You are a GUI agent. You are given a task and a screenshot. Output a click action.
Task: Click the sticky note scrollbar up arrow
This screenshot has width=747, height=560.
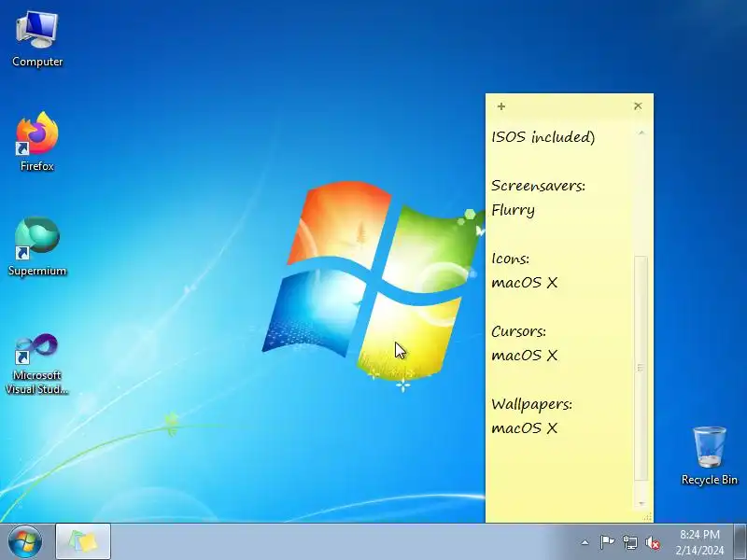[641, 133]
